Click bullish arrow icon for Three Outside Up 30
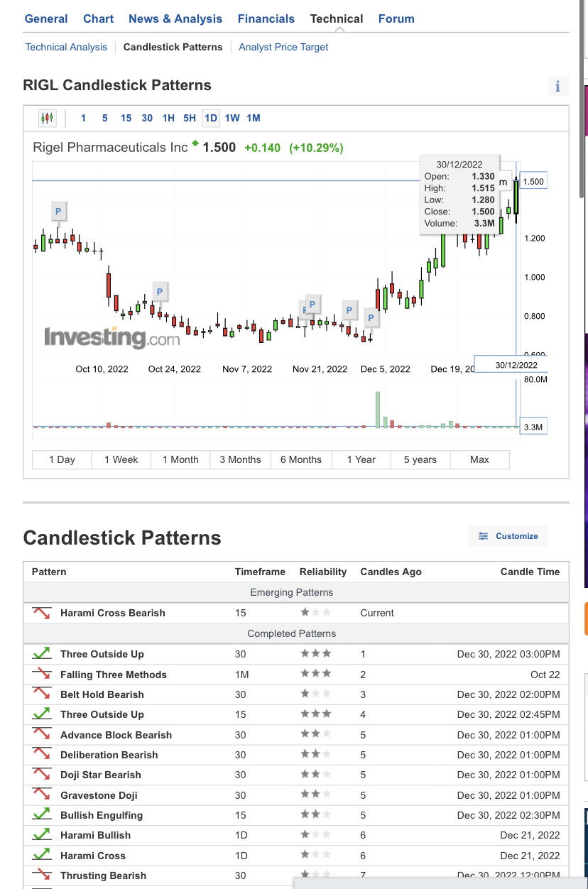The width and height of the screenshot is (588, 889). [x=41, y=654]
